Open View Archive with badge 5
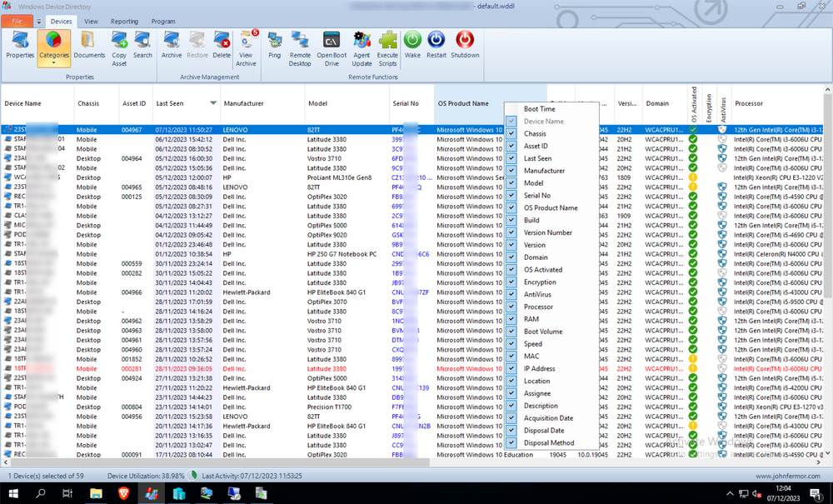833x504 pixels. tap(246, 49)
